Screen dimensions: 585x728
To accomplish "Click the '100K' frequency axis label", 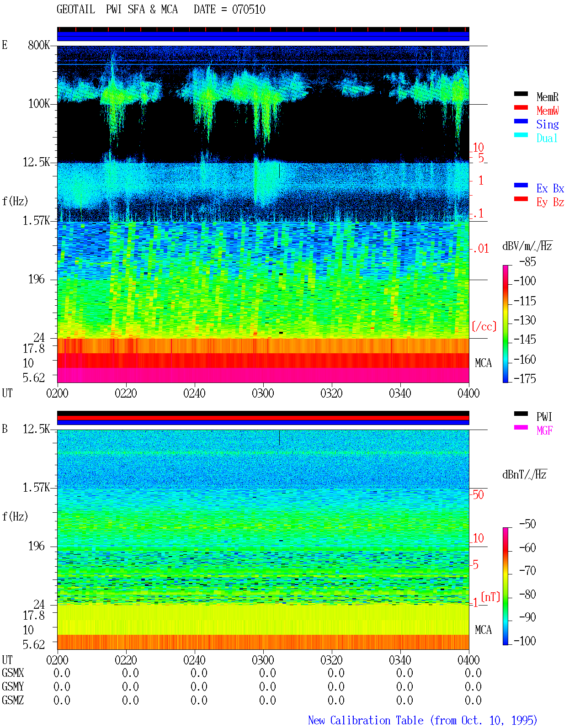I will (39, 104).
